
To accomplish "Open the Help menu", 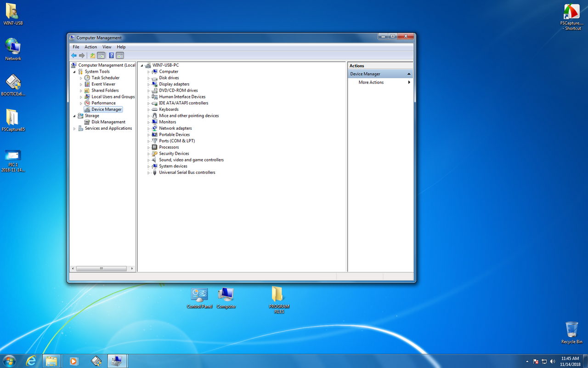I will click(121, 47).
